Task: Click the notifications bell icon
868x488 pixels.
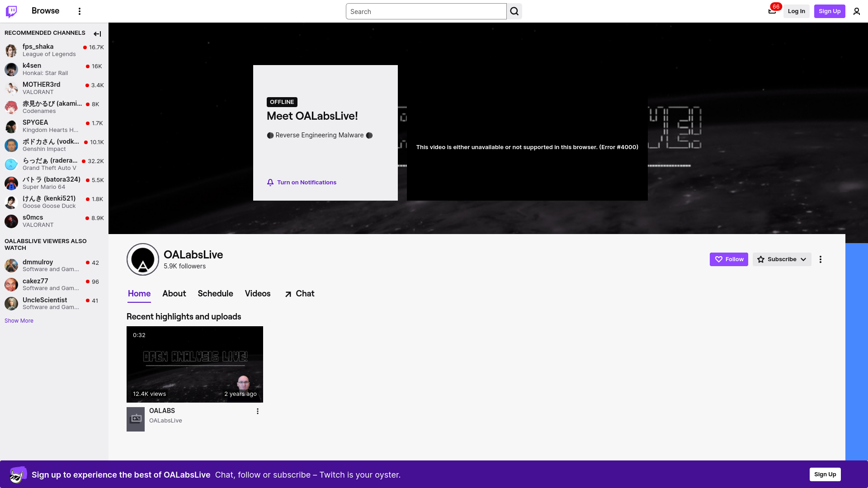Action: pyautogui.click(x=270, y=183)
